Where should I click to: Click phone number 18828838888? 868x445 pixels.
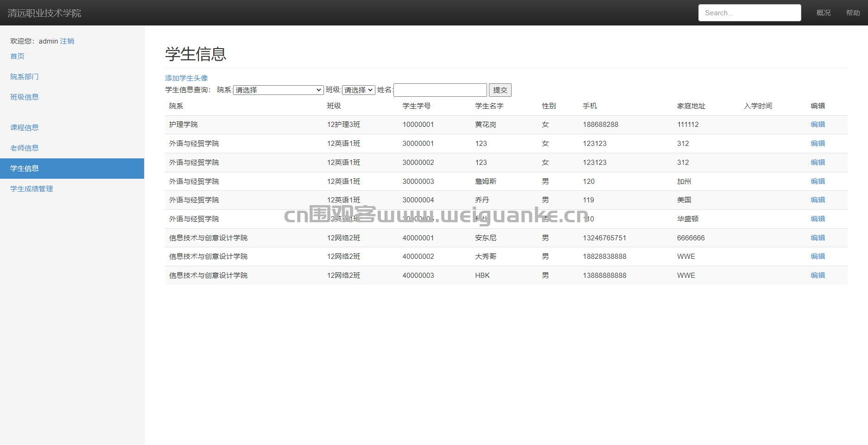pyautogui.click(x=604, y=256)
